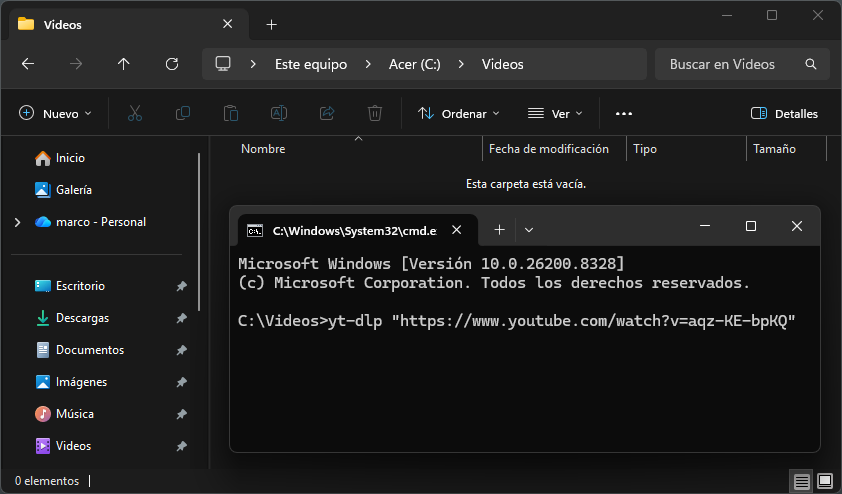842x494 pixels.
Task: Expand marco - Personal tree node
Action: click(x=18, y=222)
